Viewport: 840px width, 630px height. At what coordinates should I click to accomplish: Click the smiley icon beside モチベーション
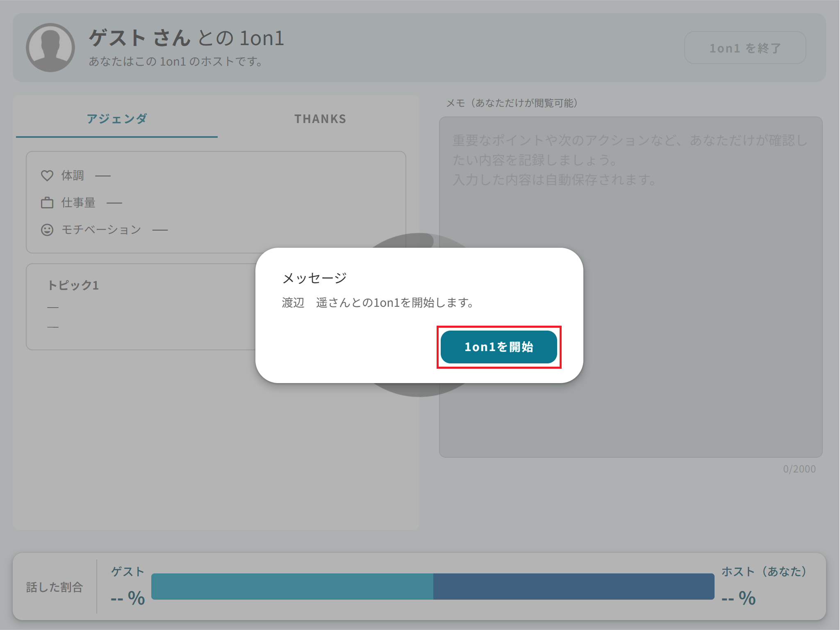(x=47, y=230)
